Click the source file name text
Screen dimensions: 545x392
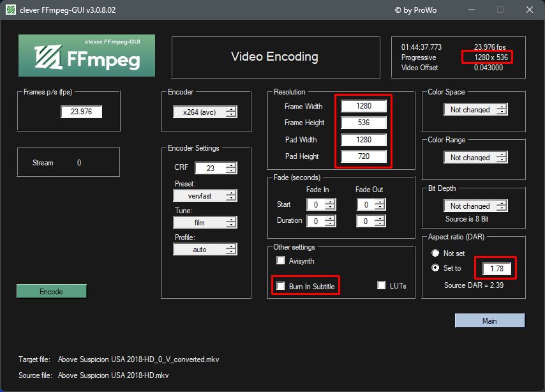pyautogui.click(x=113, y=375)
